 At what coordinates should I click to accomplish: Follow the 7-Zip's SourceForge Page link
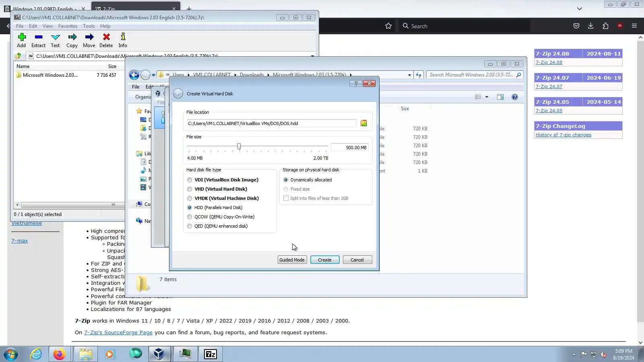118,333
